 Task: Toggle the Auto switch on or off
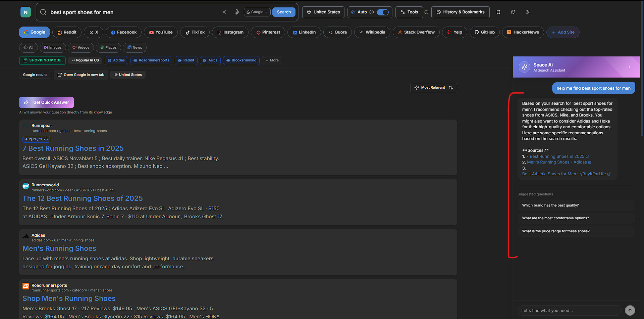pyautogui.click(x=382, y=12)
